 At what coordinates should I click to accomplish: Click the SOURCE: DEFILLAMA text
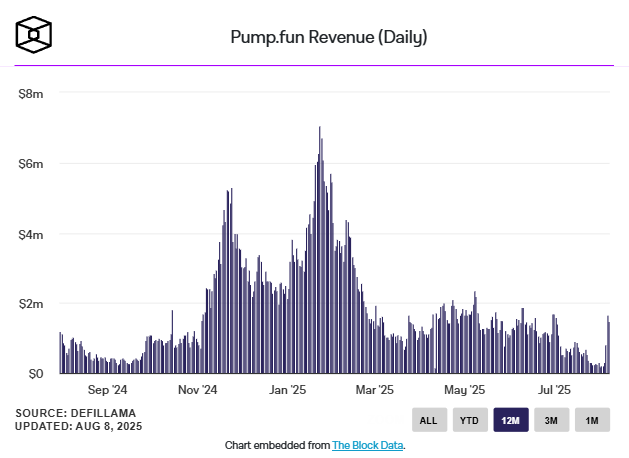76,413
